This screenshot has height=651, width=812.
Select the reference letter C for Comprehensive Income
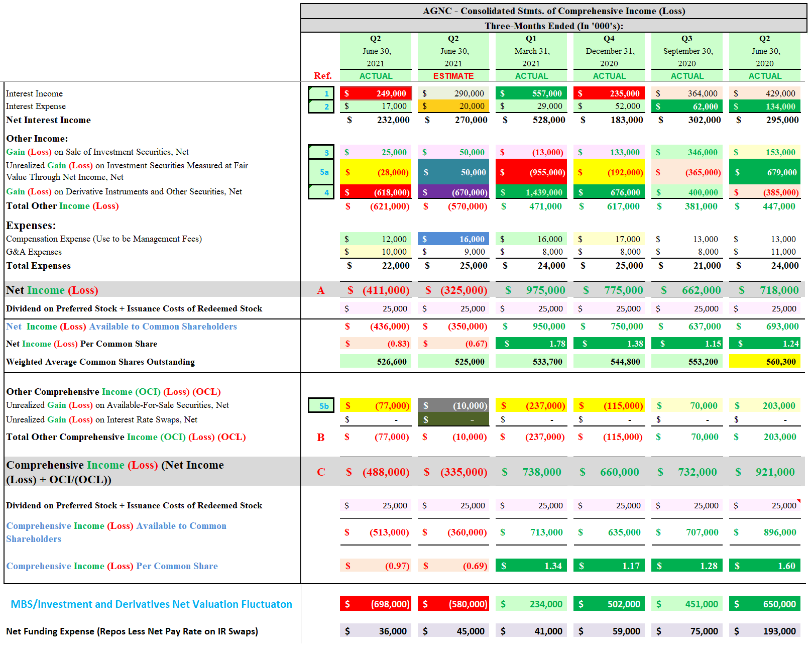click(321, 472)
